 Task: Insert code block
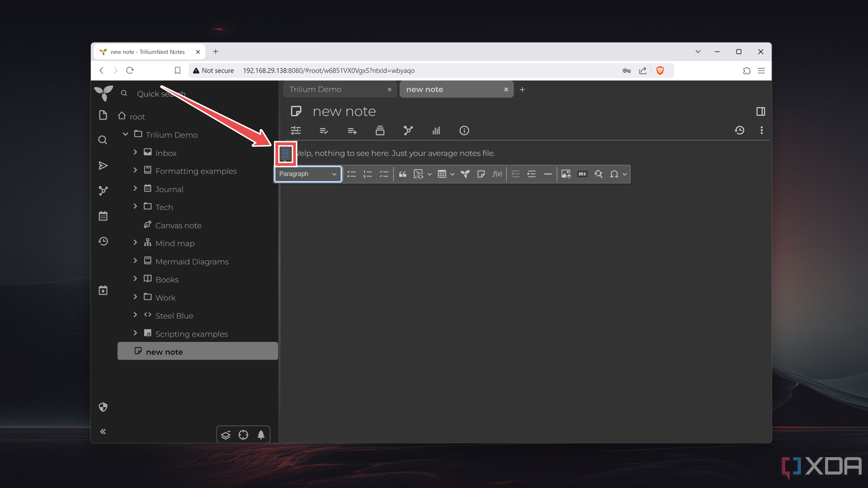[x=418, y=174]
